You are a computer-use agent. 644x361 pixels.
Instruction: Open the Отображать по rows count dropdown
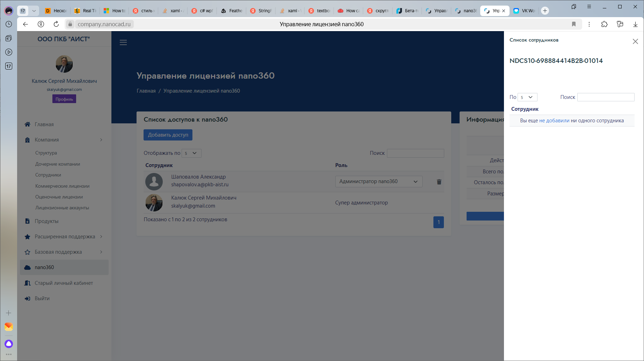pos(191,153)
